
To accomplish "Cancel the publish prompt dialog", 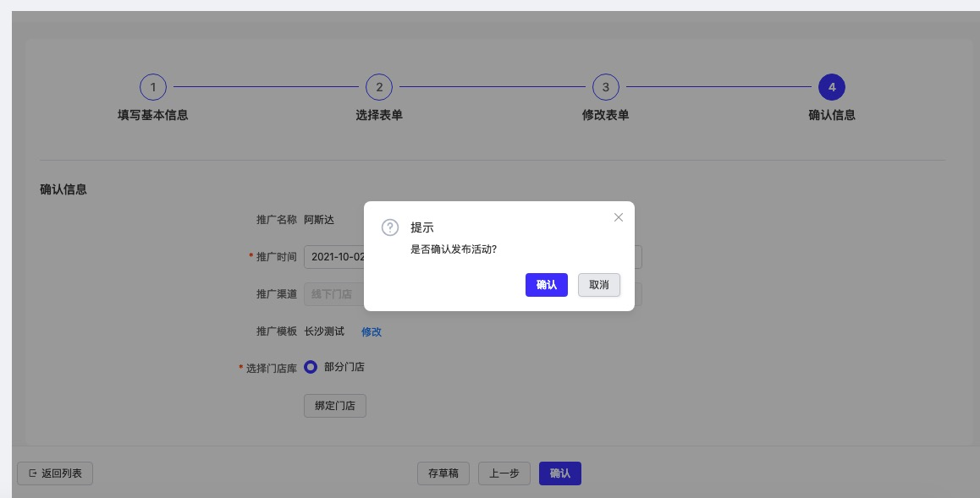I will pos(599,285).
